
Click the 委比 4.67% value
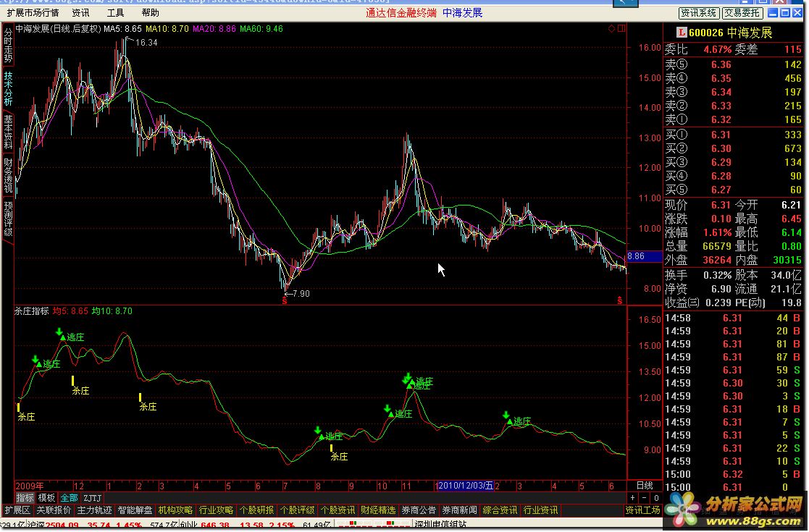click(717, 49)
